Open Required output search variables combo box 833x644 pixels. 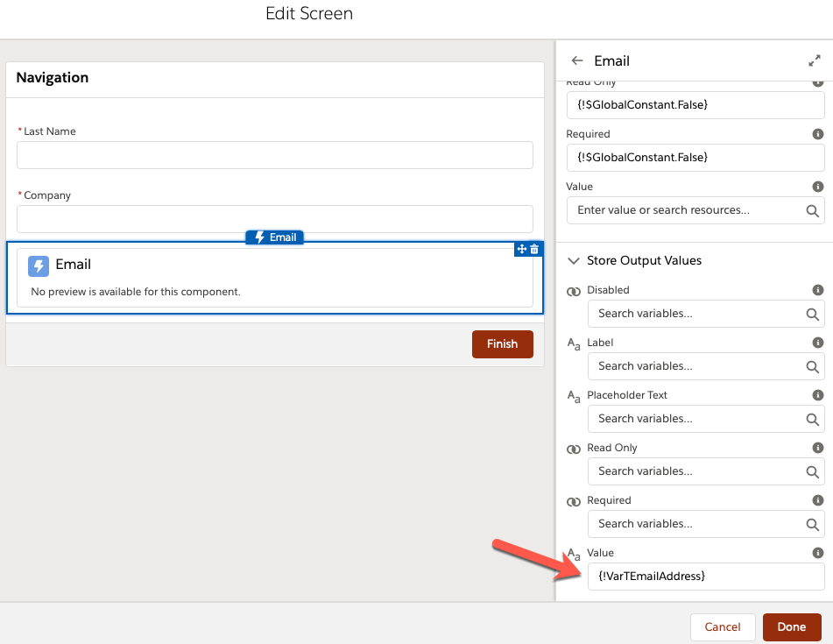pyautogui.click(x=697, y=524)
